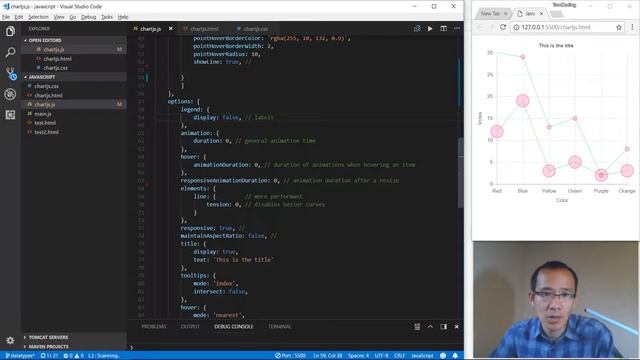Open the Debug menu

pos(89,17)
